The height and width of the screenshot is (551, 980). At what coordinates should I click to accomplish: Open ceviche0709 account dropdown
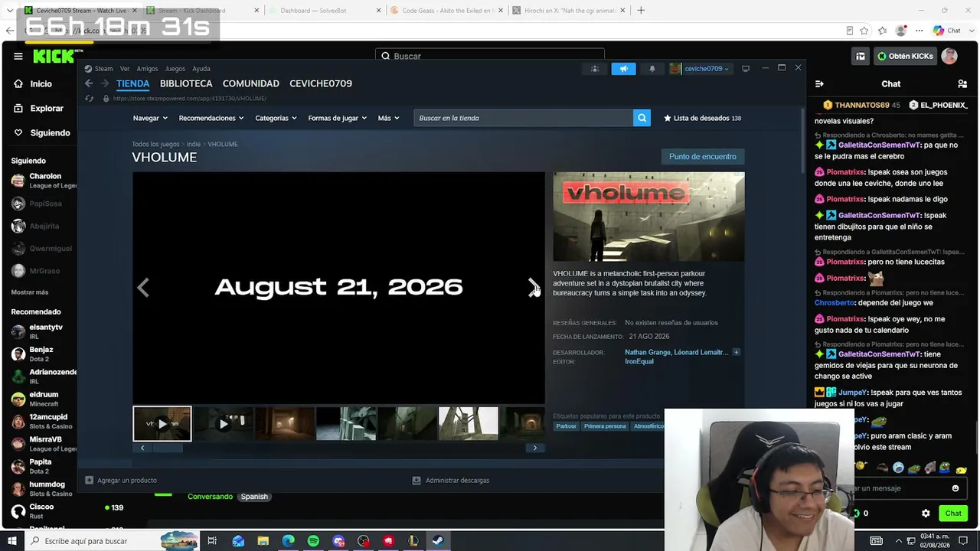click(700, 69)
